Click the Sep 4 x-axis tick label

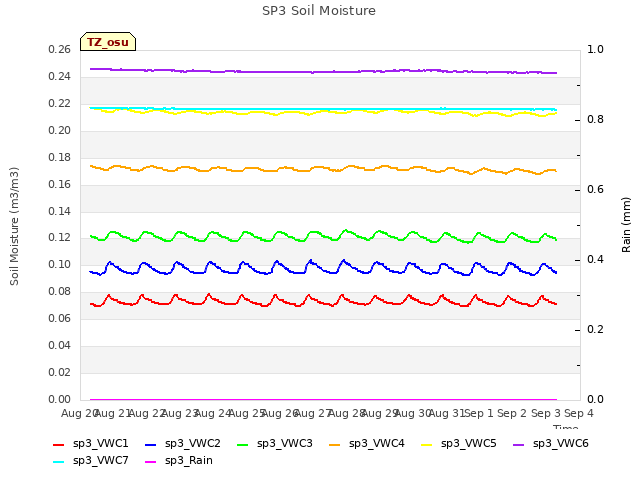click(x=578, y=413)
